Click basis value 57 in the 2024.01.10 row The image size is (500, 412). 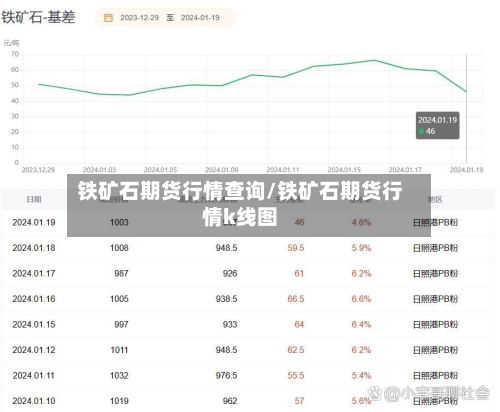pyautogui.click(x=299, y=401)
